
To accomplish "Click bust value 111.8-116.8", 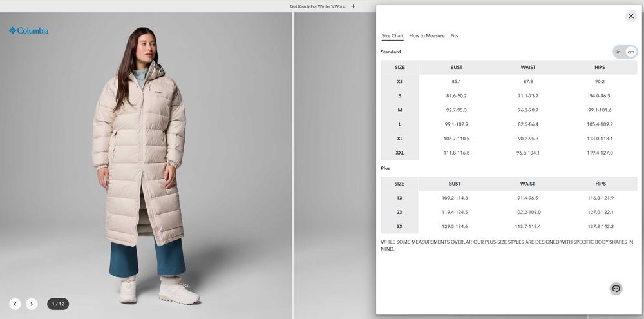I will click(x=457, y=153).
